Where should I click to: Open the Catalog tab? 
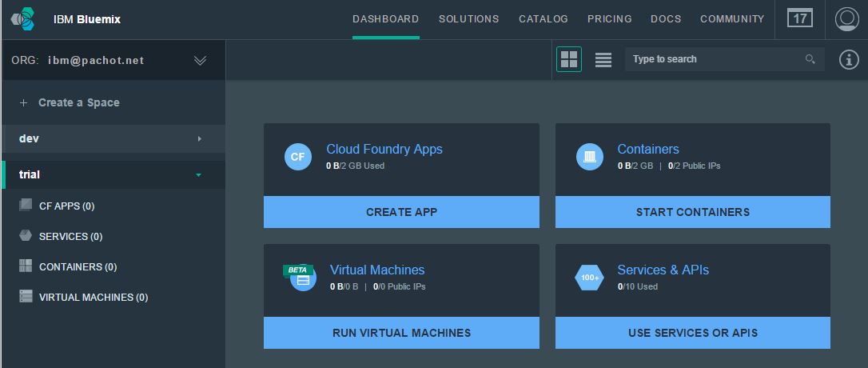543,19
